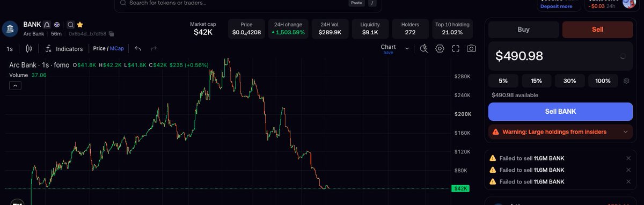
Task: Click the red warning triangle icon
Action: 496,132
